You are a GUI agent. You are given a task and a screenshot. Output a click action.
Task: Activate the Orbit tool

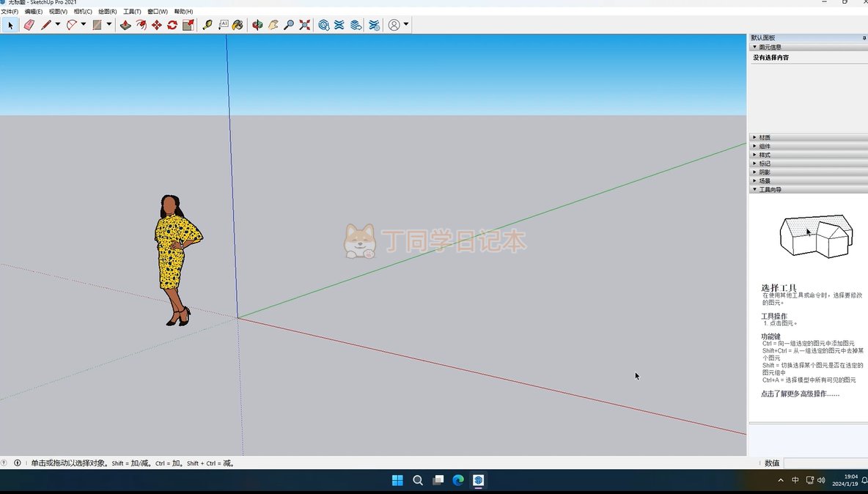(x=257, y=25)
